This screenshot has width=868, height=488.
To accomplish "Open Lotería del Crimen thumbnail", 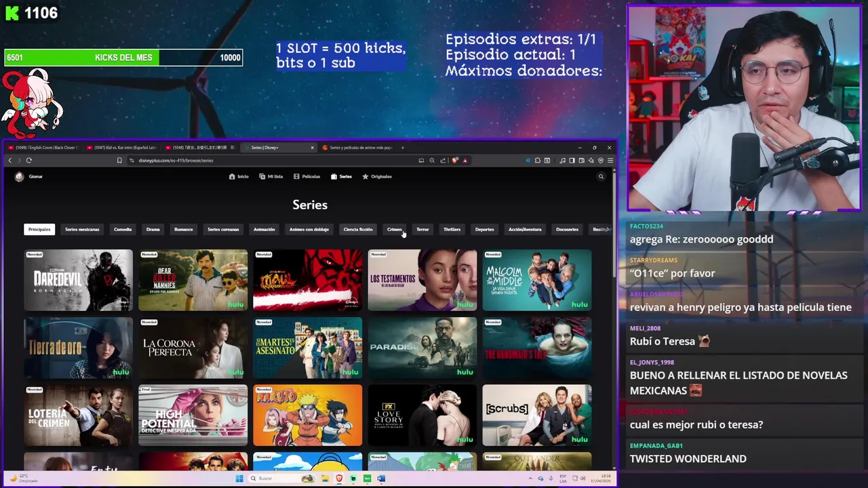I will [78, 415].
